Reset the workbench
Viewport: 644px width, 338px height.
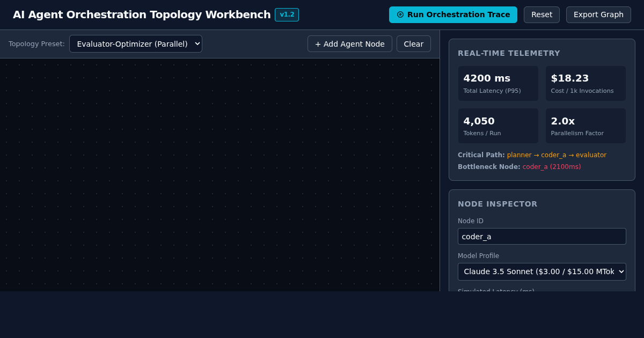tap(541, 14)
